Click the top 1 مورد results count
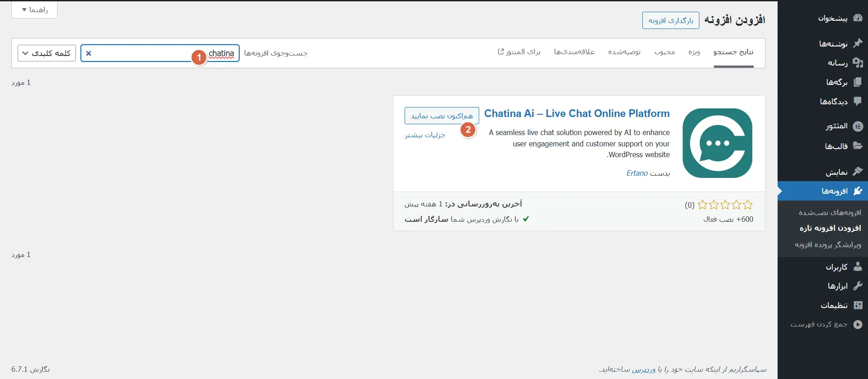 (21, 83)
